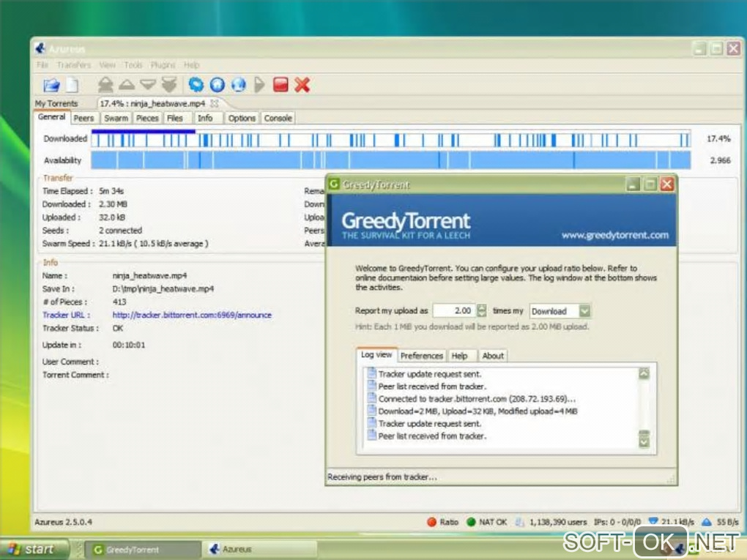Click the tracker.bittorrent.com announce URL link
The image size is (747, 560).
[x=192, y=315]
